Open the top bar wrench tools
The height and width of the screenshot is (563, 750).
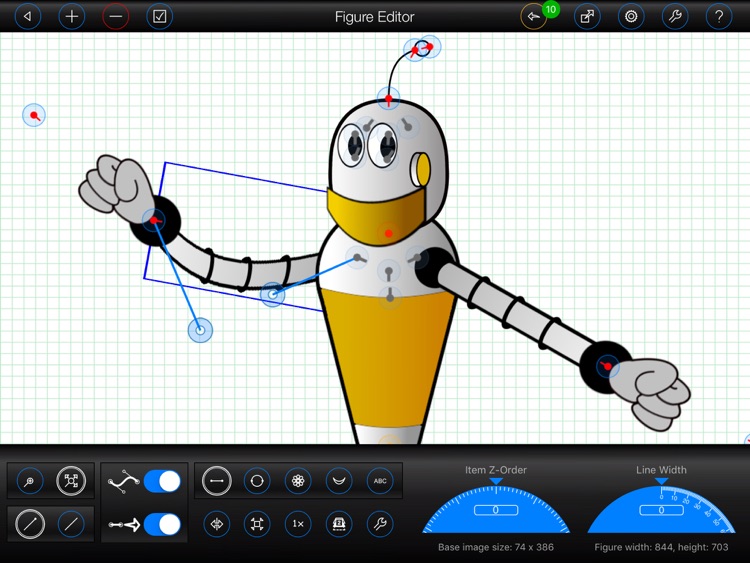[x=675, y=17]
